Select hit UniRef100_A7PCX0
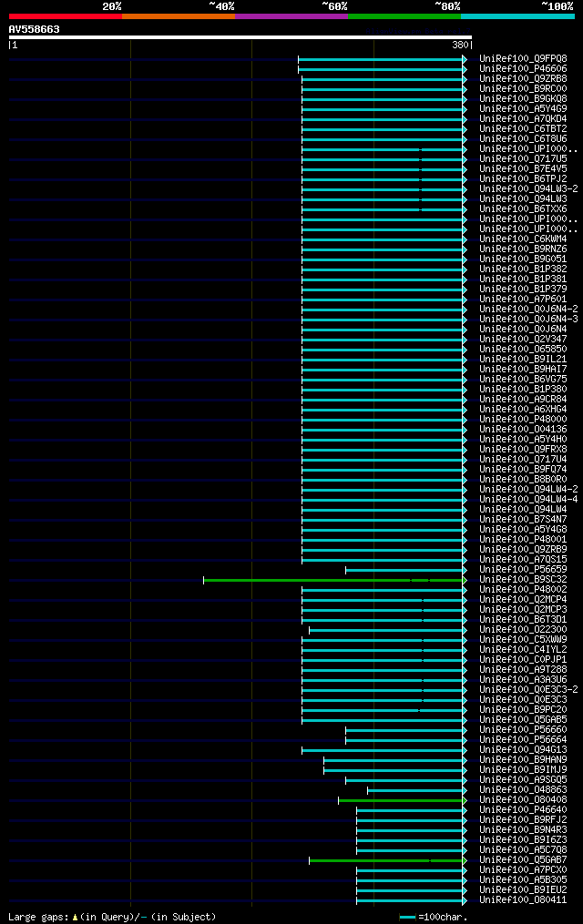 (523, 870)
